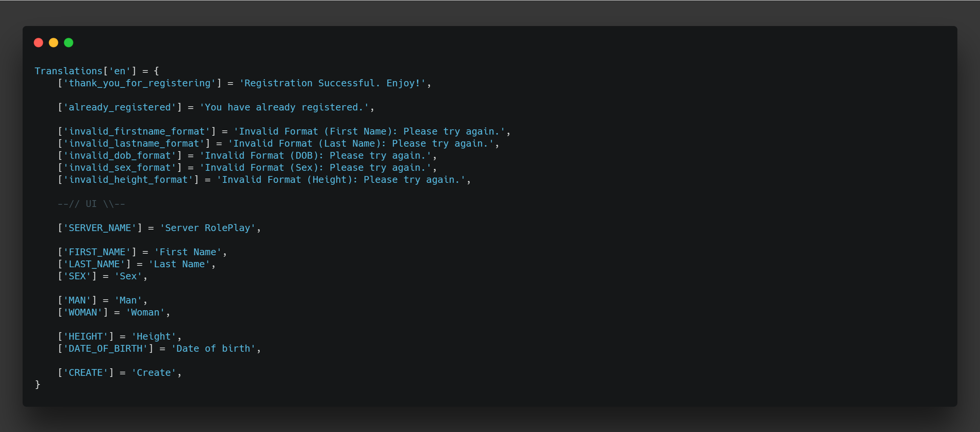Click the 'thank_you_for_registering' key

(139, 83)
